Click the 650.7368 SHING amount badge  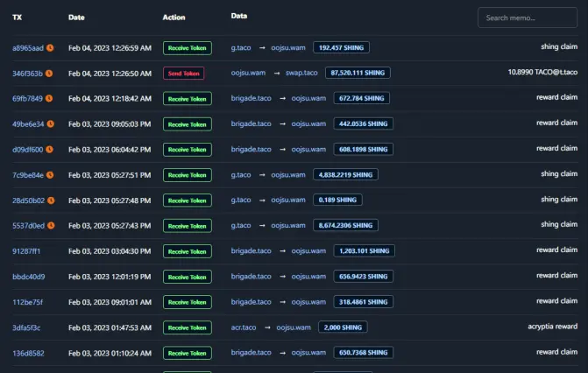364,352
